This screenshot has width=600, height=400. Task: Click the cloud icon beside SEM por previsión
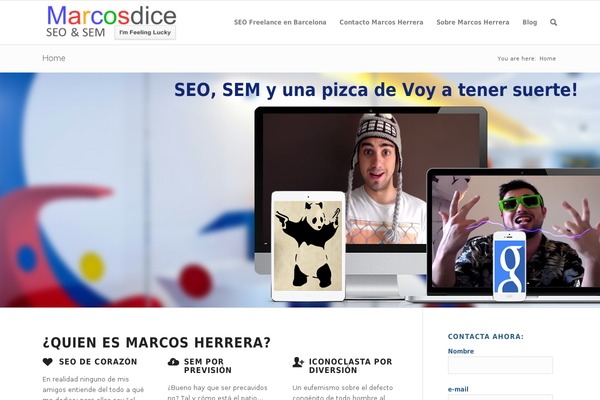(173, 362)
